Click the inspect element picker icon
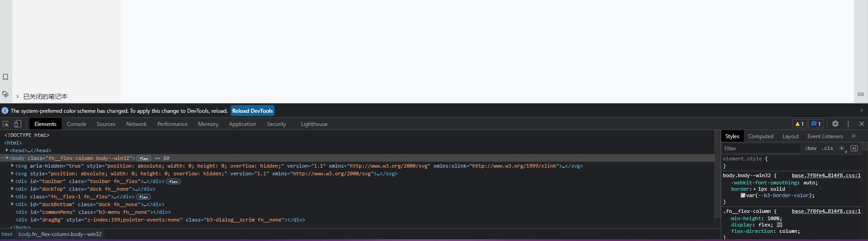 point(6,124)
